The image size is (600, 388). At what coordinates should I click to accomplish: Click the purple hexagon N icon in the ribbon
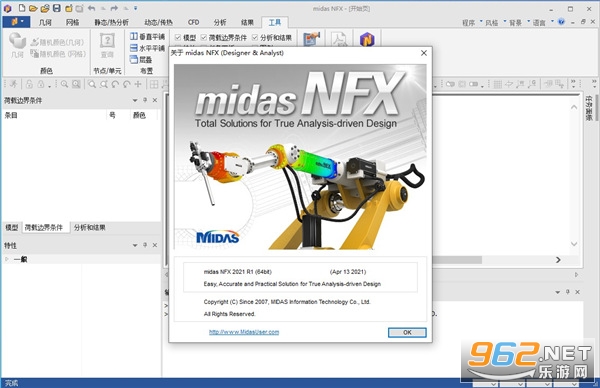[x=367, y=39]
